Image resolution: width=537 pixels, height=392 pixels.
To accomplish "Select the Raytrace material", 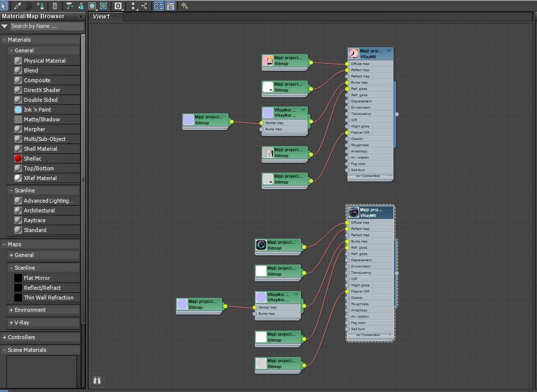I will (47, 220).
